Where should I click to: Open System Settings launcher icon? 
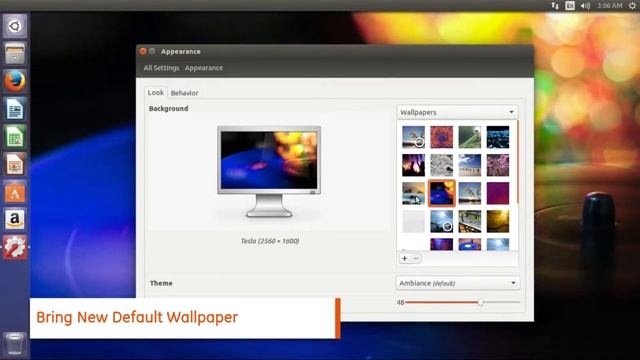15,247
